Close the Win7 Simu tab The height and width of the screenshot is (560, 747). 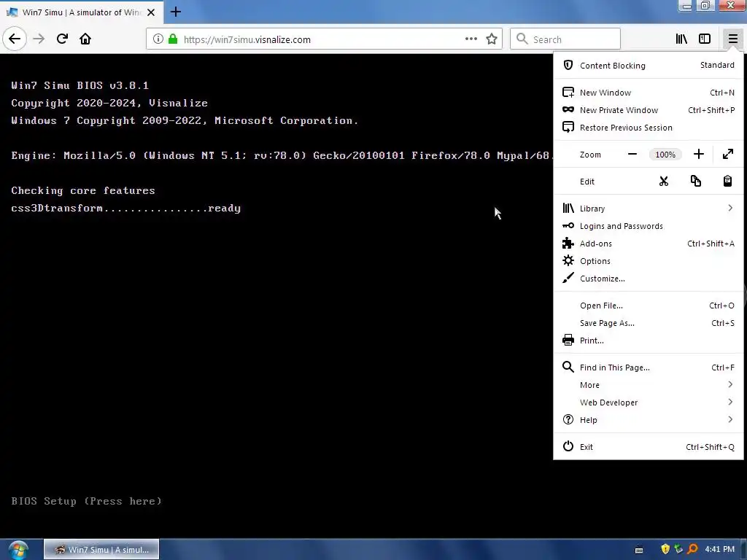151,12
